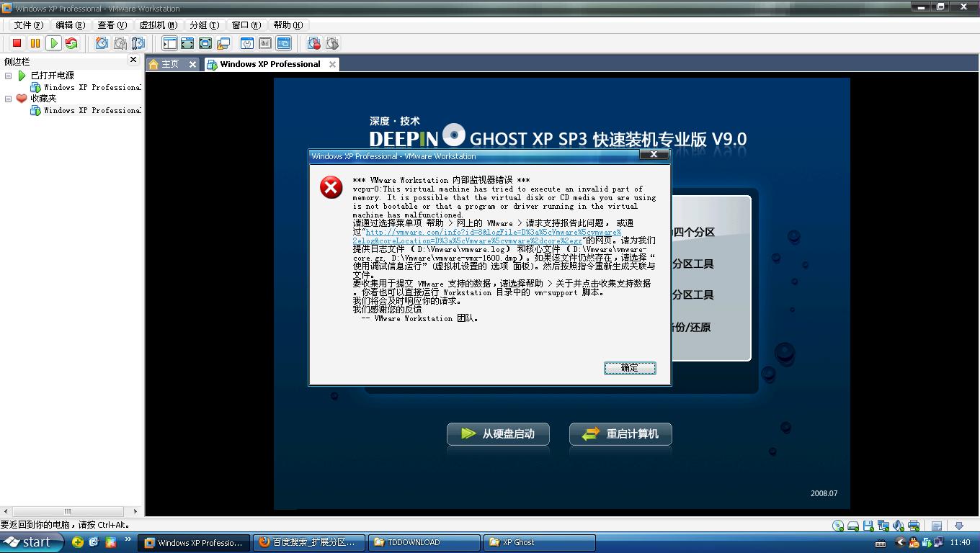The image size is (980, 553).
Task: Click the sound card status icon
Action: pos(899,526)
